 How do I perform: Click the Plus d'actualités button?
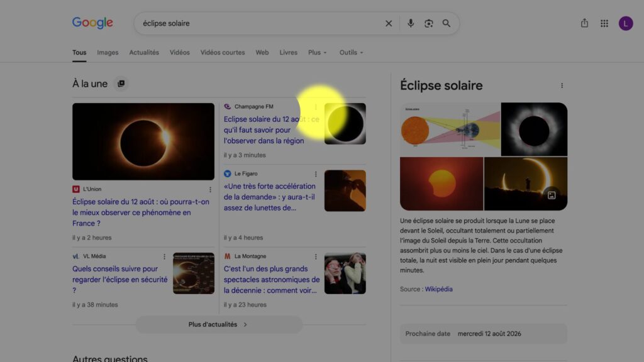pyautogui.click(x=219, y=324)
